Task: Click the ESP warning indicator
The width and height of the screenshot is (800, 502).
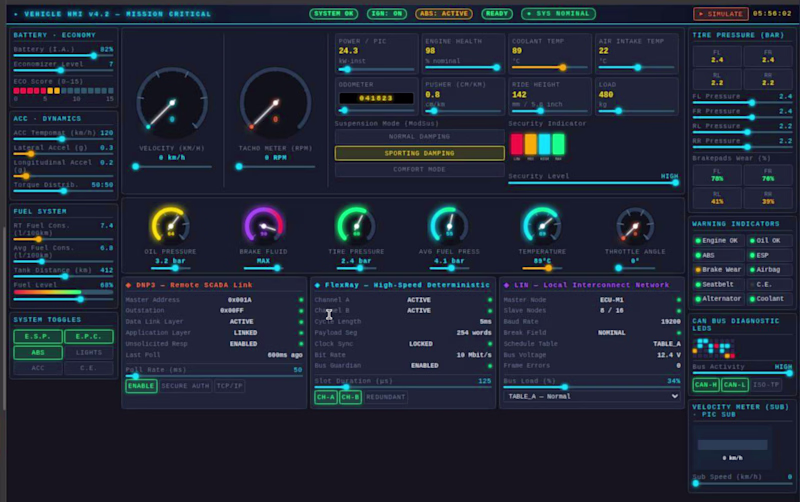Action: pyautogui.click(x=769, y=255)
